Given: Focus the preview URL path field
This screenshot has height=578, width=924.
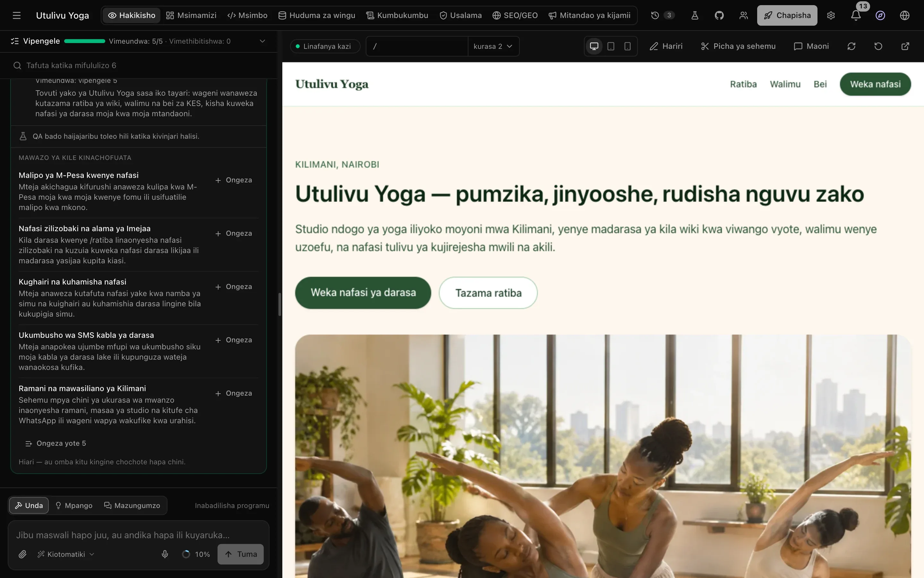Looking at the screenshot, I should (417, 46).
